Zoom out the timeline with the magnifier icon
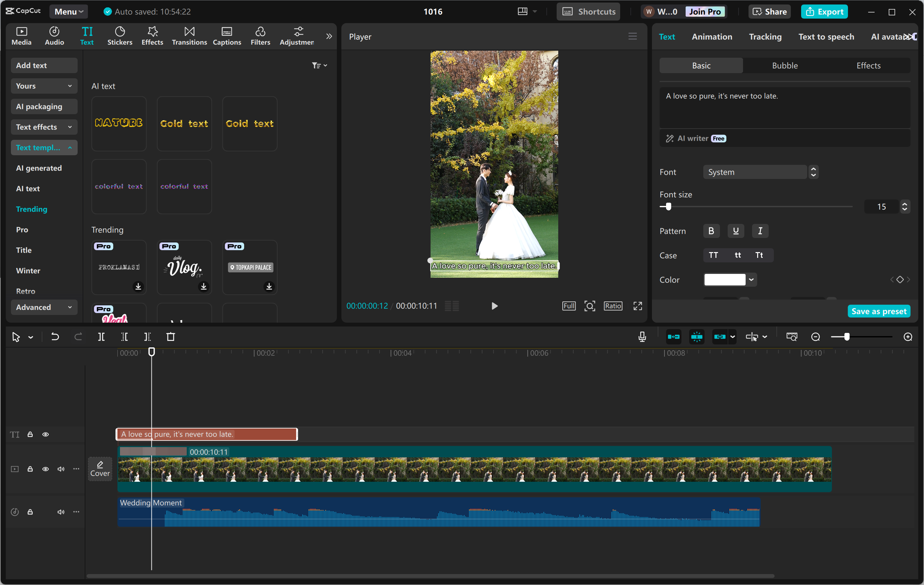924x585 pixels. click(816, 337)
